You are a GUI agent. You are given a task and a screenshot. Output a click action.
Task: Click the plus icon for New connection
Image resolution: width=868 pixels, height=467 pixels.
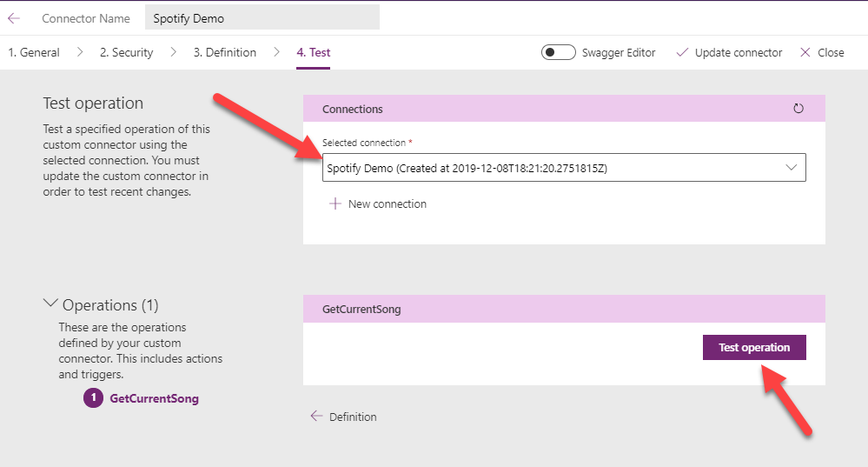pos(335,204)
